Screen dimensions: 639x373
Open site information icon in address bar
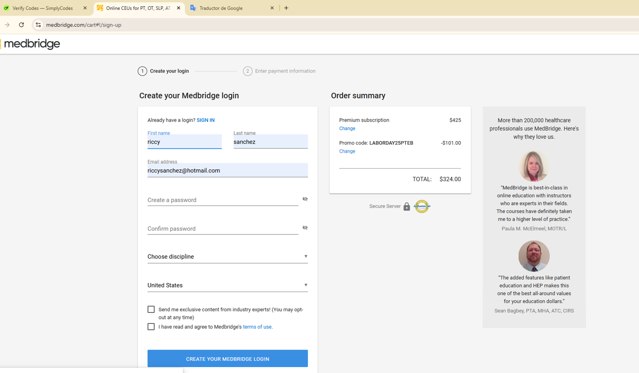pos(38,25)
